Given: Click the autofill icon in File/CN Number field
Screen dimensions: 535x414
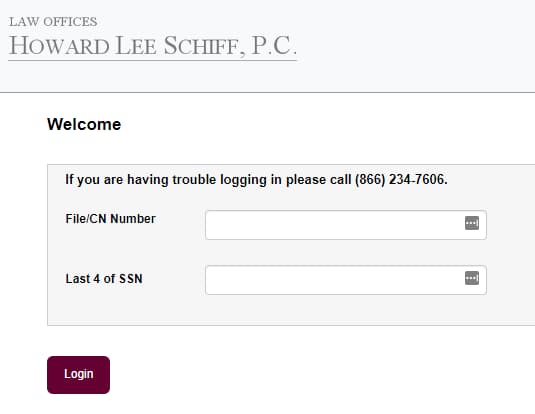Looking at the screenshot, I should coord(472,223).
